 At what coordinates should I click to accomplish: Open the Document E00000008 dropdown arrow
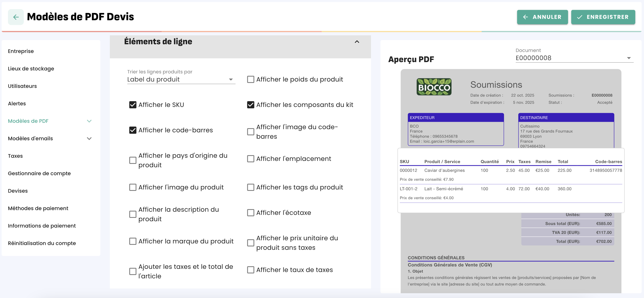click(x=629, y=58)
